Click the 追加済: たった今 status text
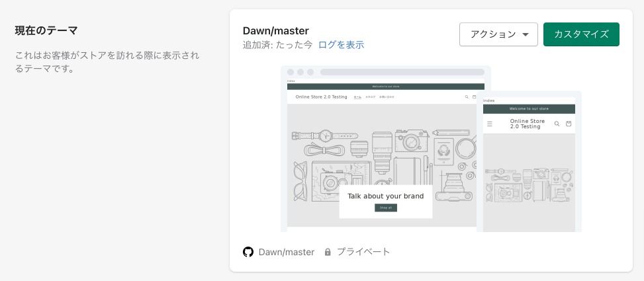This screenshot has height=281, width=644. click(x=277, y=45)
